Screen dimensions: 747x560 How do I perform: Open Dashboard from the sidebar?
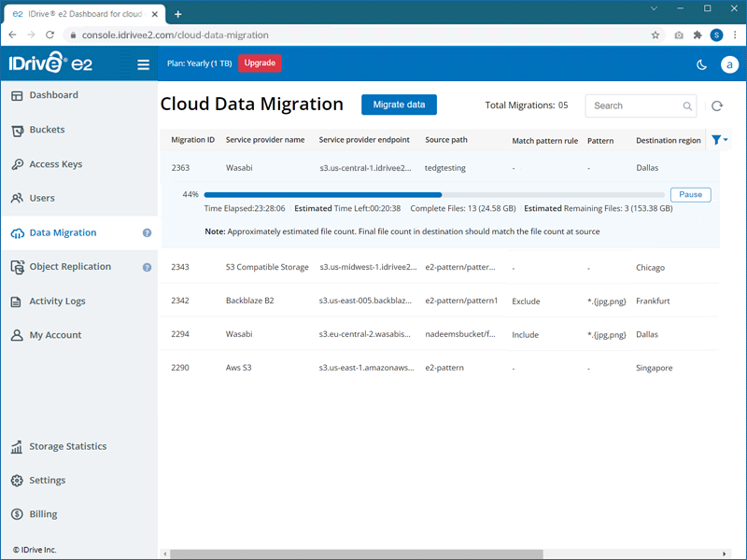[53, 95]
